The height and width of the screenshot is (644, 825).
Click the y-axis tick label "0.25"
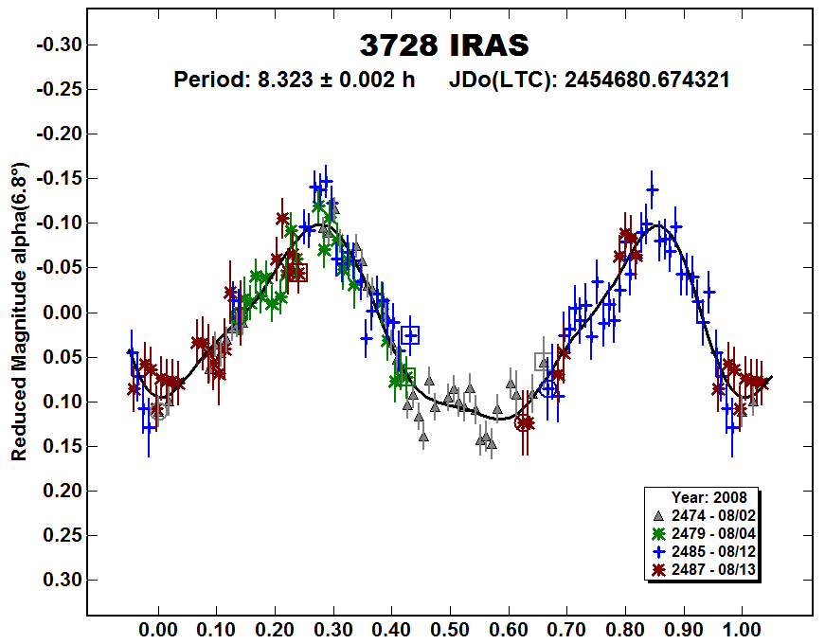[x=63, y=536]
